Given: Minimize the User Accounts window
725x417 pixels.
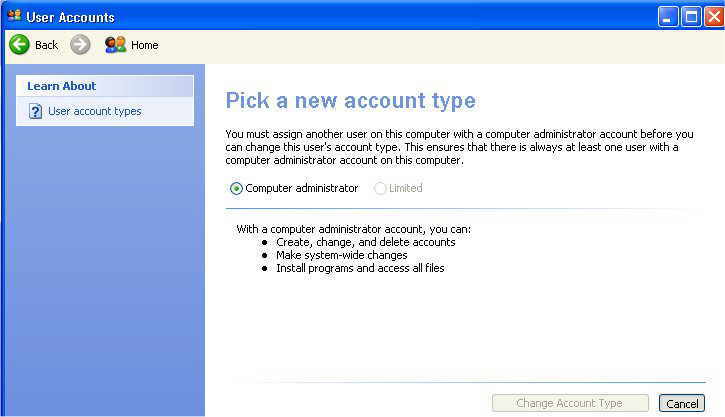Looking at the screenshot, I should (668, 17).
